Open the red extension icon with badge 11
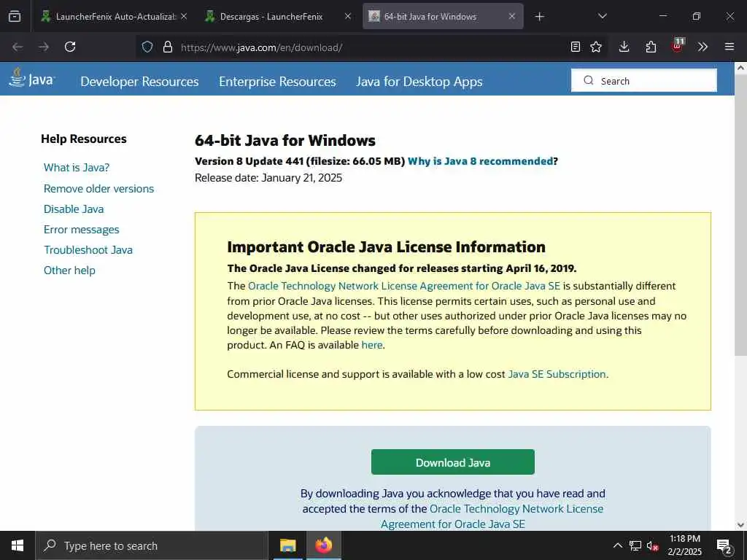This screenshot has width=747, height=560. 678,46
